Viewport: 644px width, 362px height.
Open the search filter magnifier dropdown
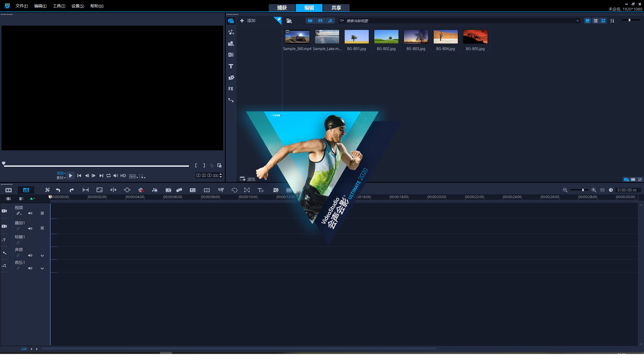(342, 21)
